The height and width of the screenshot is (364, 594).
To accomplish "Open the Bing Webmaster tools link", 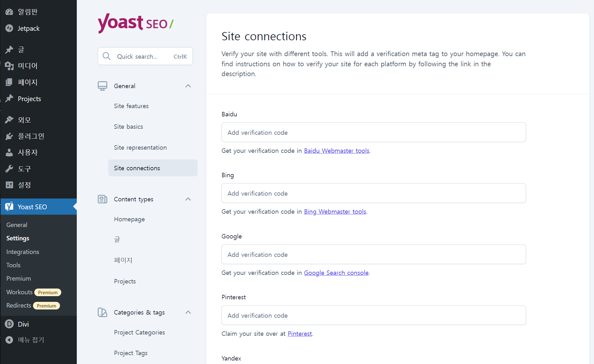I will coord(335,211).
